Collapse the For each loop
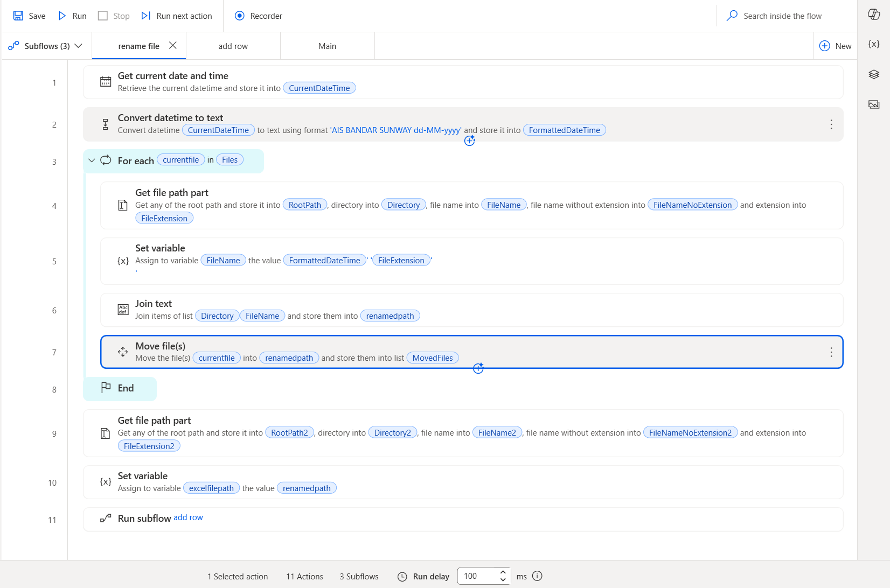Viewport: 890px width, 588px height. [92, 160]
